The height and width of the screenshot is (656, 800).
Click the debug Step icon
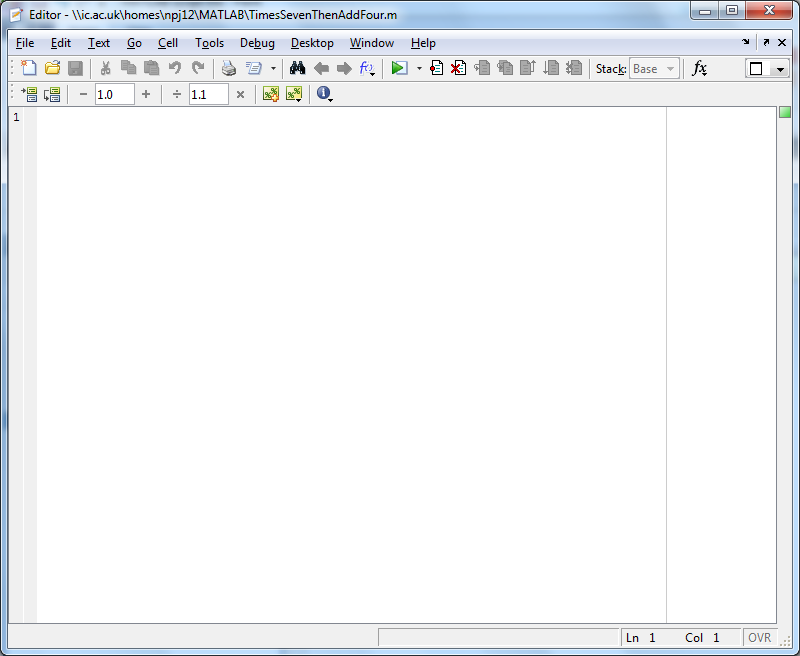coord(482,68)
